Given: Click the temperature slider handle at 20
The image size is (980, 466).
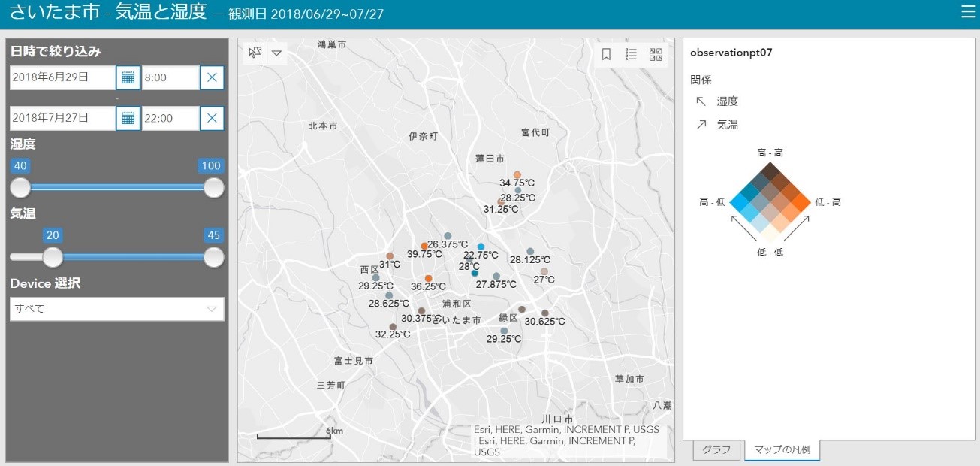Looking at the screenshot, I should click(53, 257).
